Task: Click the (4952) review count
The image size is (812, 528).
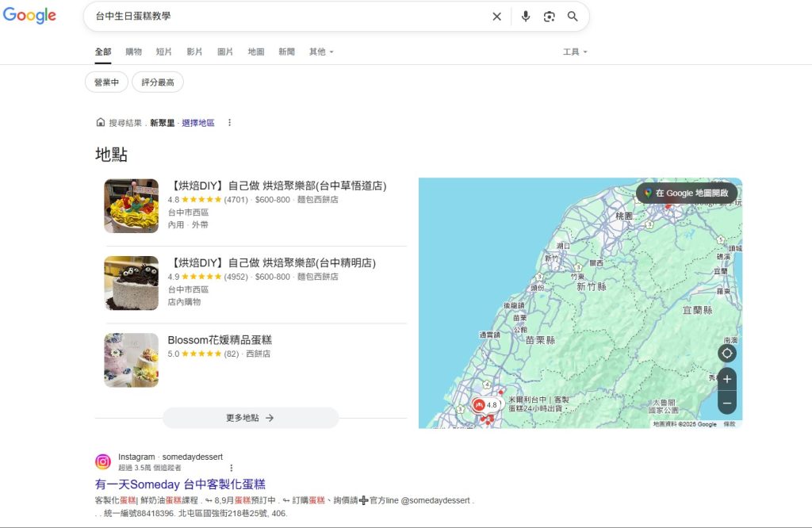Action: 236,277
